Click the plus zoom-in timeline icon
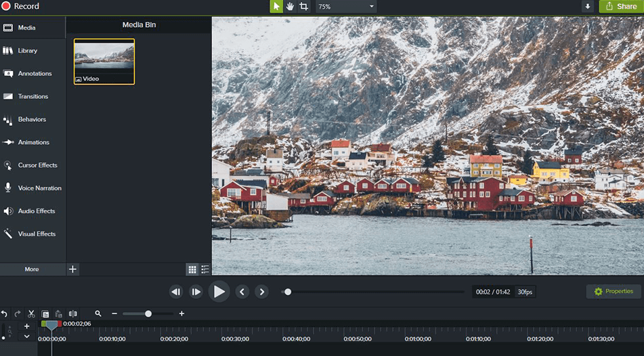 (x=181, y=314)
